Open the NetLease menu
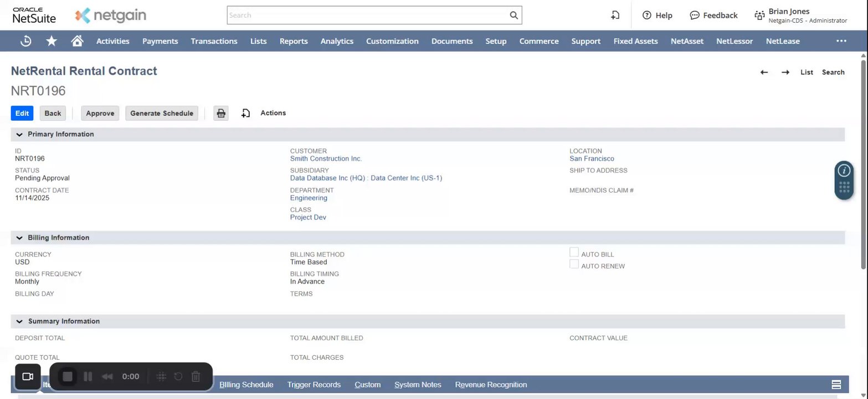This screenshot has height=399, width=868. [783, 41]
